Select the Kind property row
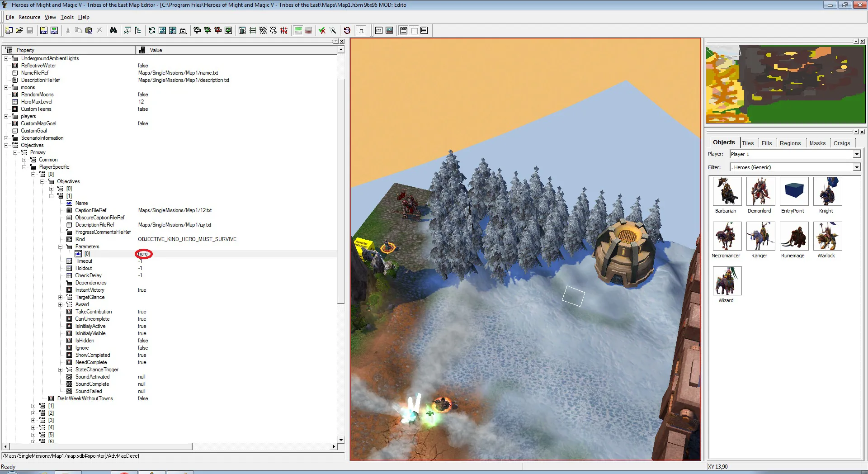This screenshot has height=474, width=868. pos(170,239)
